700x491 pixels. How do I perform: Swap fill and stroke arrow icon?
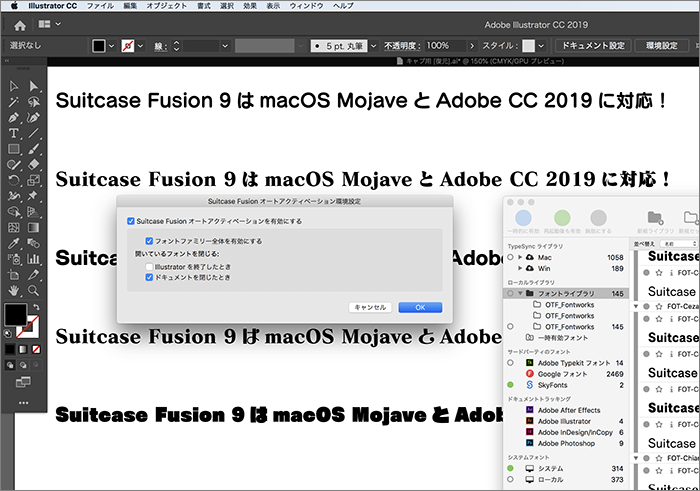36,307
